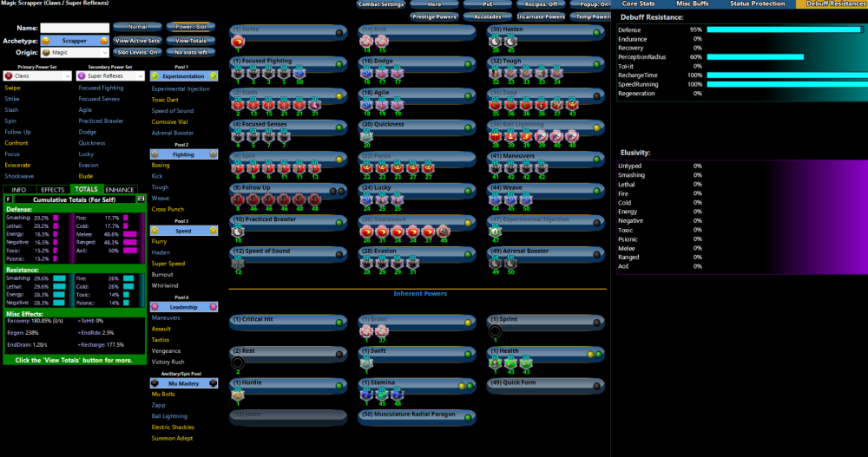Image resolution: width=868 pixels, height=457 pixels.
Task: Open the Primary Power Set Claws dropdown
Action: coord(37,76)
